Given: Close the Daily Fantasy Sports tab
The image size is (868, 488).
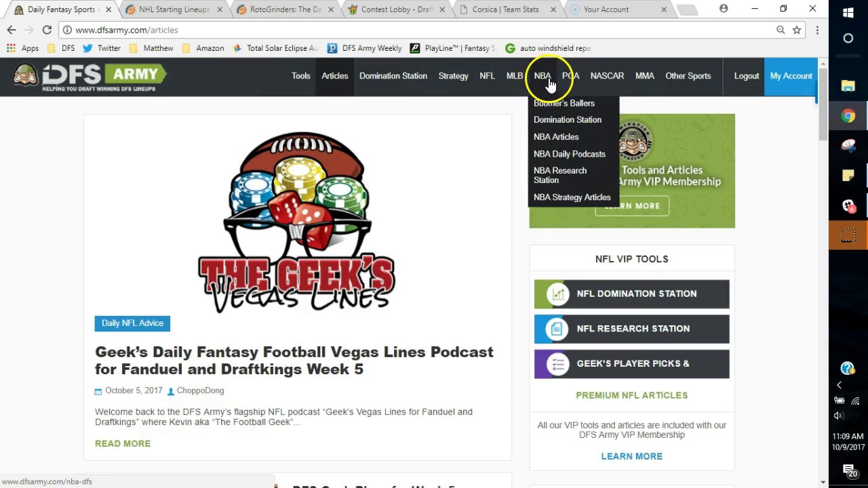Looking at the screenshot, I should 108,9.
